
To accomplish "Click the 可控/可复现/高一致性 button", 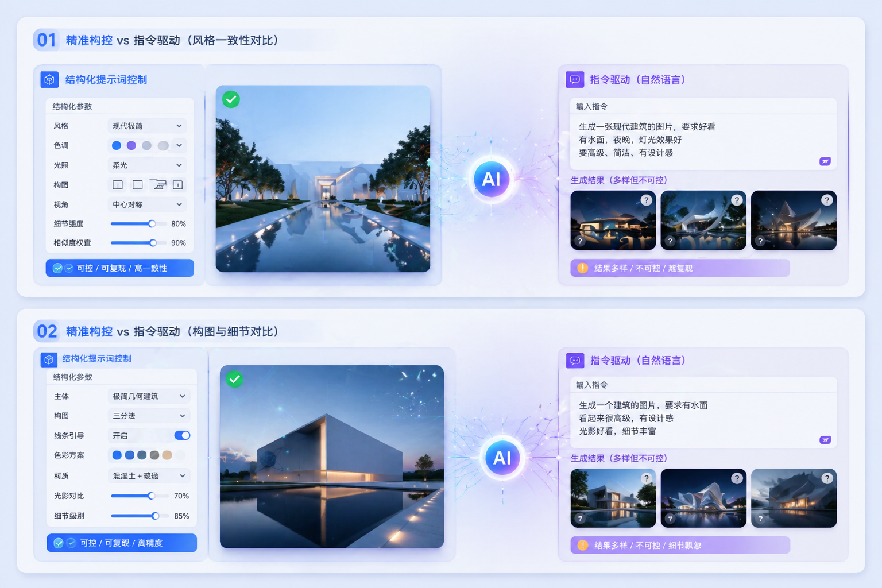I will coord(119,268).
